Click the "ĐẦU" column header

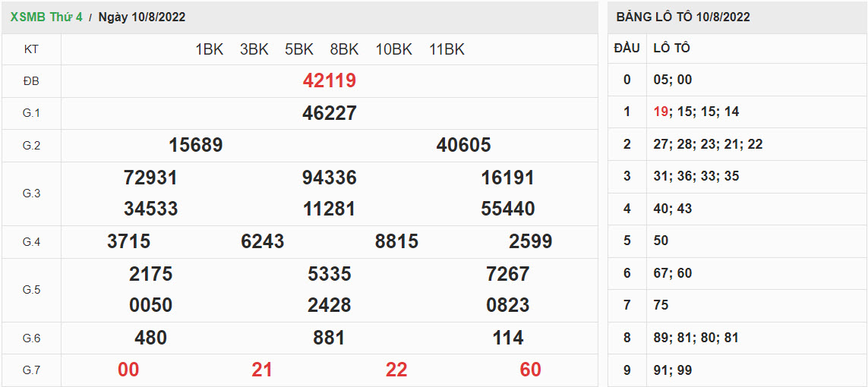627,48
